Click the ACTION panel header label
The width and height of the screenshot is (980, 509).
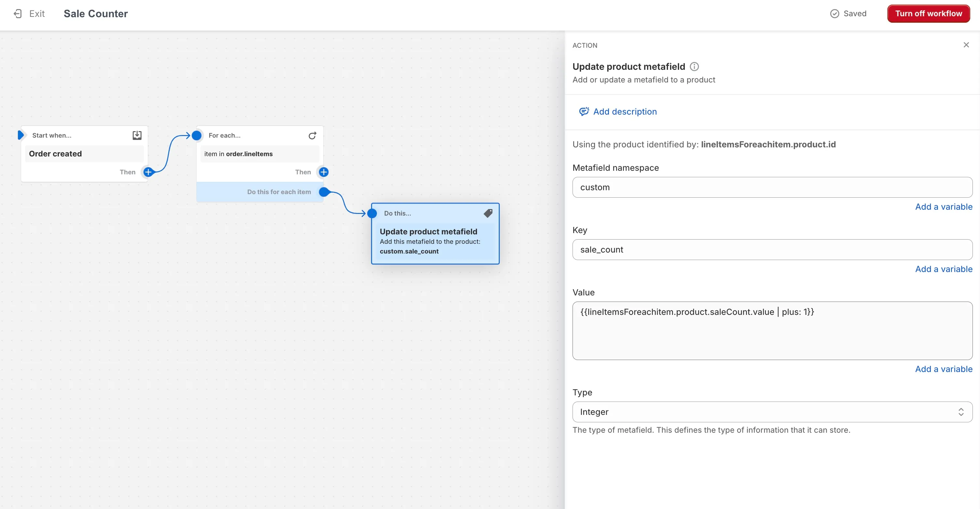pos(585,45)
